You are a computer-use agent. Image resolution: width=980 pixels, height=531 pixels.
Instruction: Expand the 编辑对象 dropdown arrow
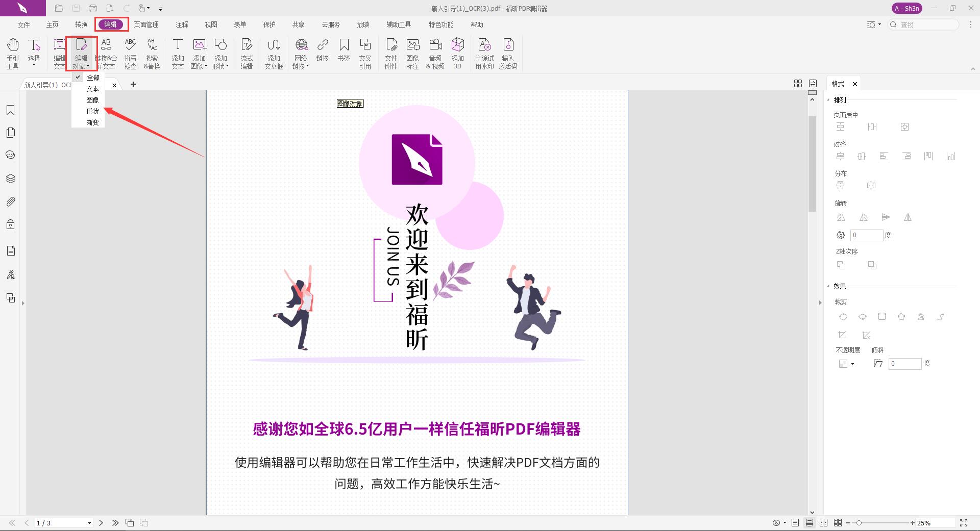pos(88,66)
